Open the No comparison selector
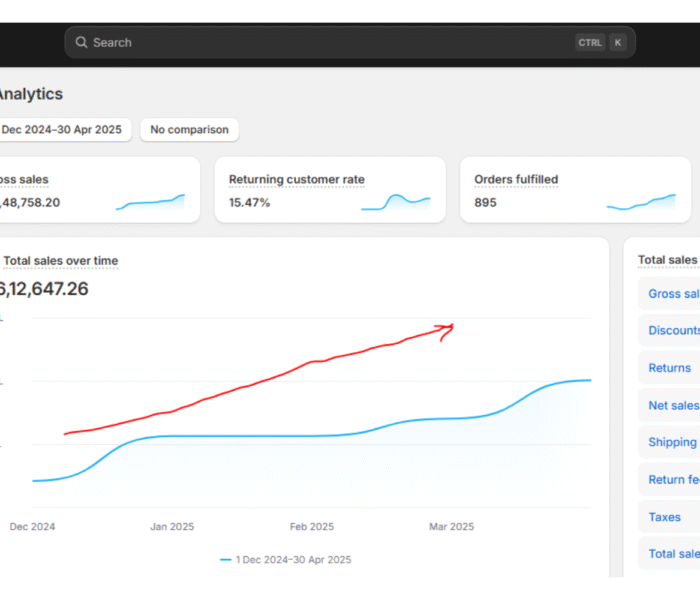 click(189, 130)
